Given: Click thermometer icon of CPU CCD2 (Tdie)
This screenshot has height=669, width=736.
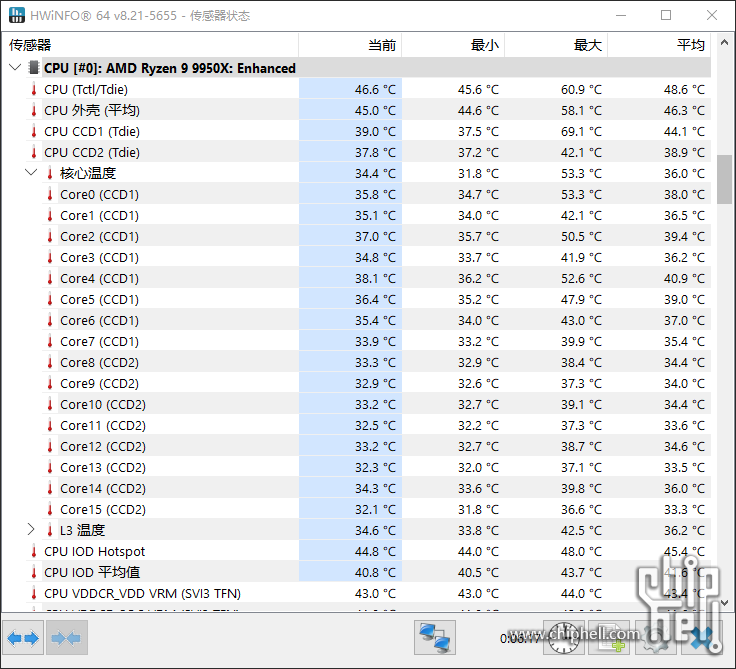Looking at the screenshot, I should pyautogui.click(x=34, y=152).
